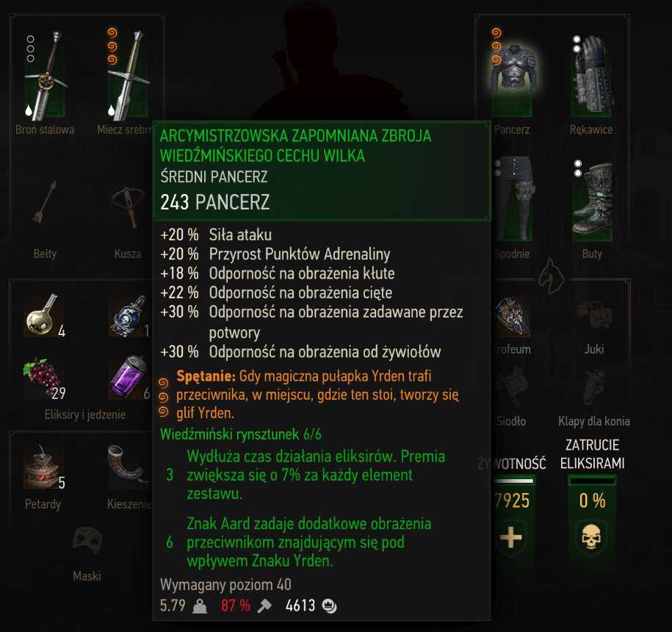
Task: Click the Trofeum trophy slot
Action: click(x=512, y=317)
